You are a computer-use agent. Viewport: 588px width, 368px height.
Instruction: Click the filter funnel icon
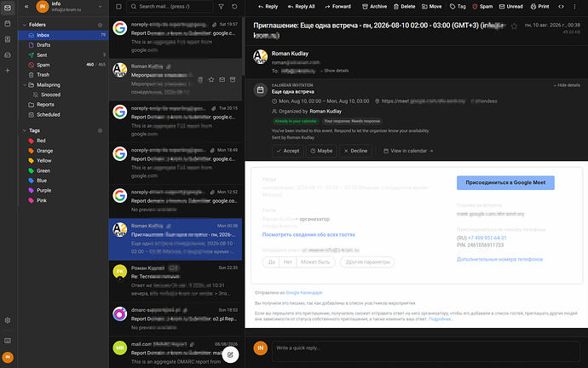(222, 6)
